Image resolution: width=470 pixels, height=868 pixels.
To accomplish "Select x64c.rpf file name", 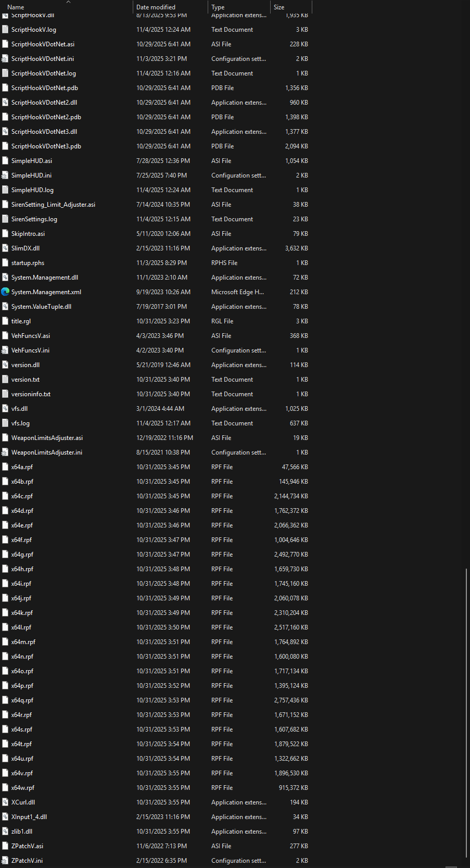I will point(22,496).
